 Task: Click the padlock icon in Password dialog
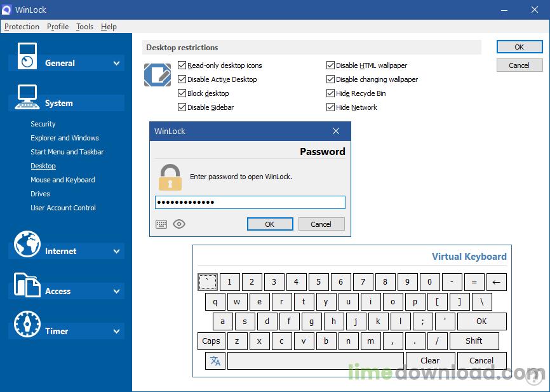170,177
